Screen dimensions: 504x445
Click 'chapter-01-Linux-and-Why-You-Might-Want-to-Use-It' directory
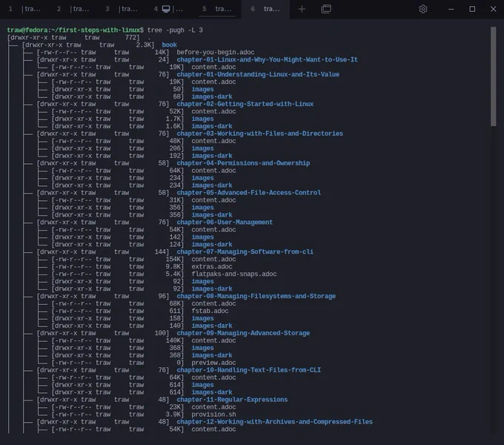(x=267, y=59)
